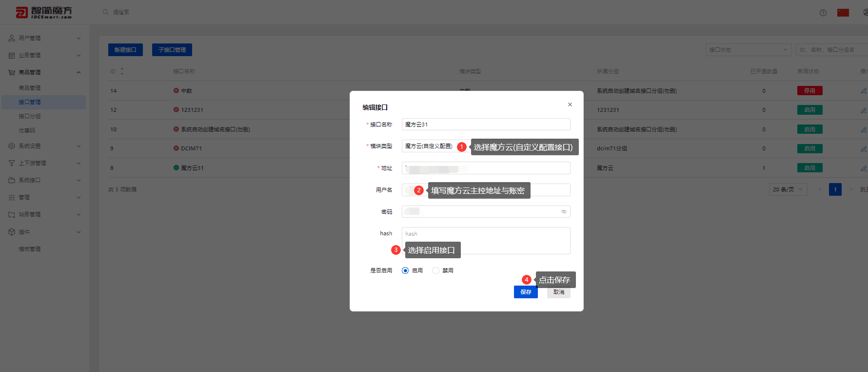
Task: Open the 接口分组 submenu item
Action: pyautogui.click(x=30, y=116)
